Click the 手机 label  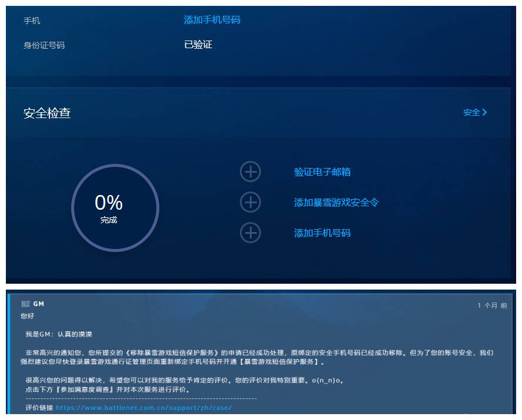(32, 21)
